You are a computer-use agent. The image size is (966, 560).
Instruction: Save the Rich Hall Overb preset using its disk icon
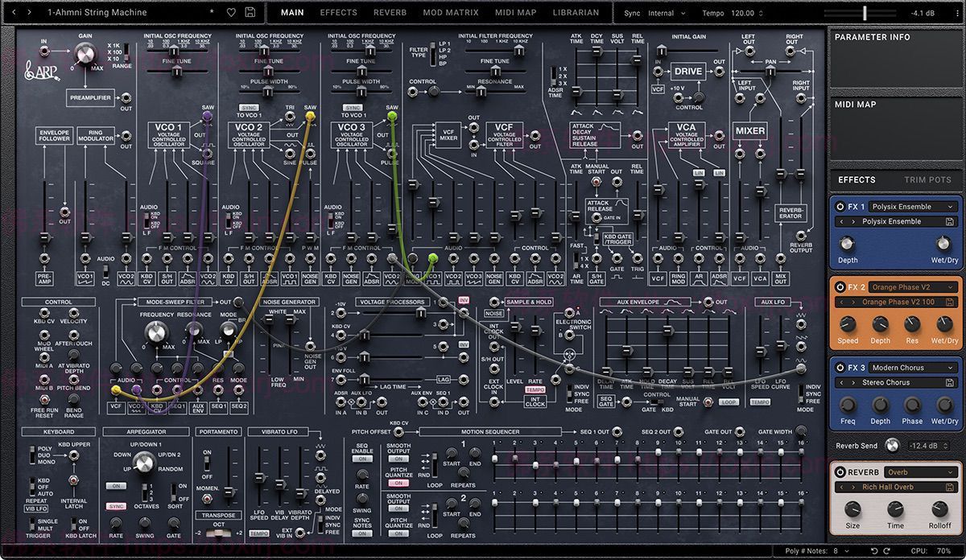click(x=950, y=487)
